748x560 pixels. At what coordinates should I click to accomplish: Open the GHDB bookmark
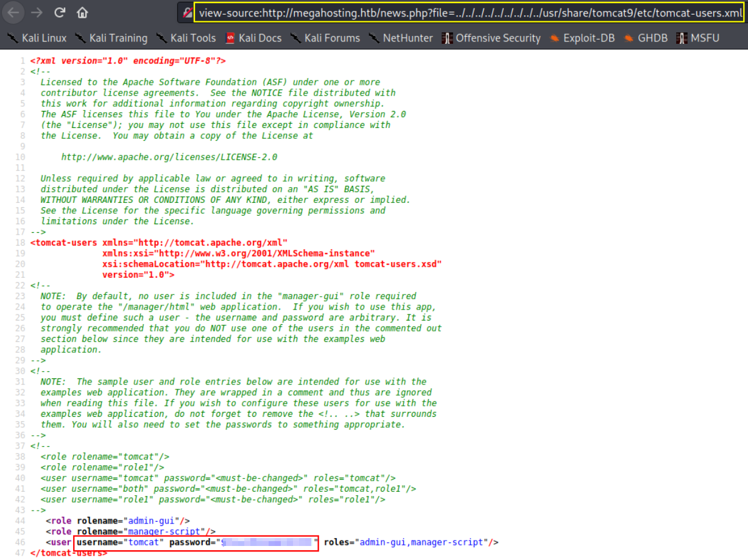[x=646, y=38]
